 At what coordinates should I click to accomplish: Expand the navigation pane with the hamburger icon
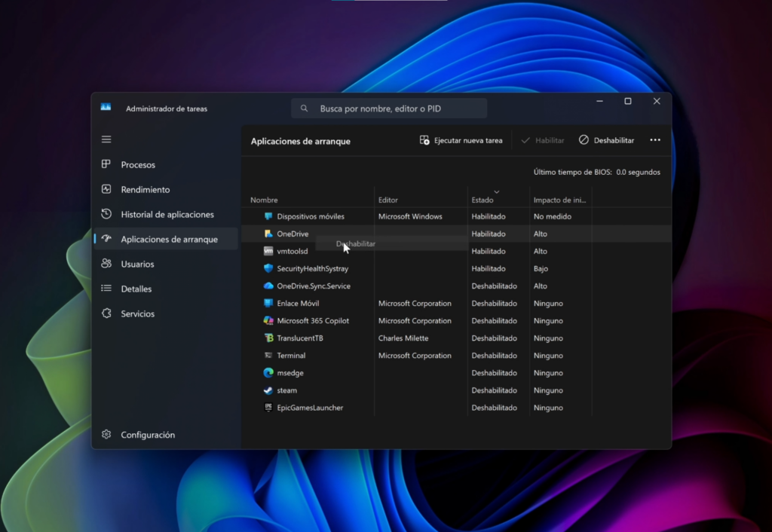[106, 139]
